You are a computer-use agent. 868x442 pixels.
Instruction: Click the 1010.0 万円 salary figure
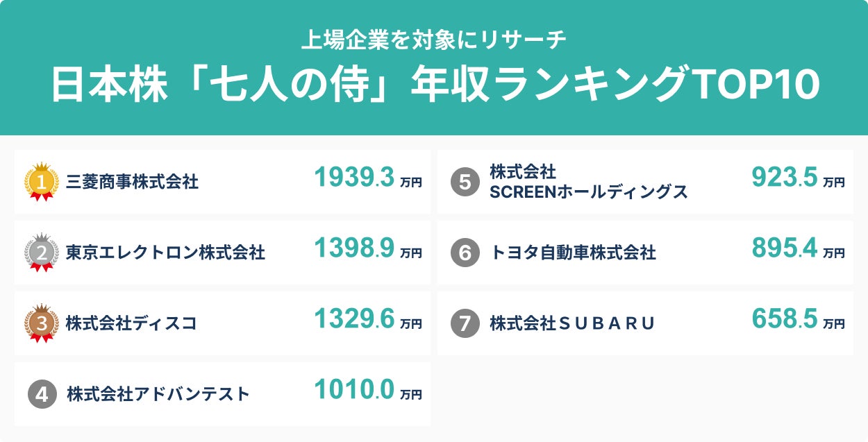tap(367, 390)
